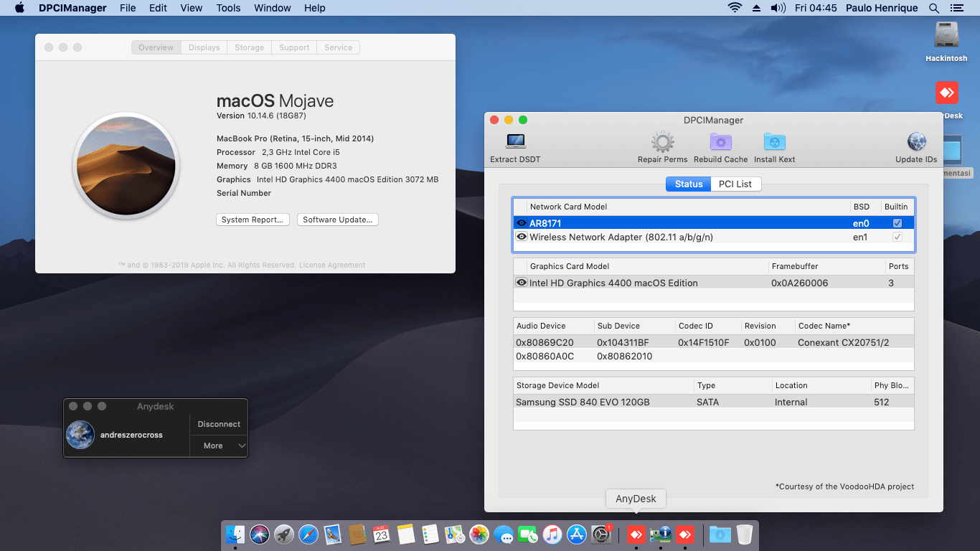This screenshot has width=980, height=551.
Task: Open FaceTime from the Dock
Action: [528, 534]
